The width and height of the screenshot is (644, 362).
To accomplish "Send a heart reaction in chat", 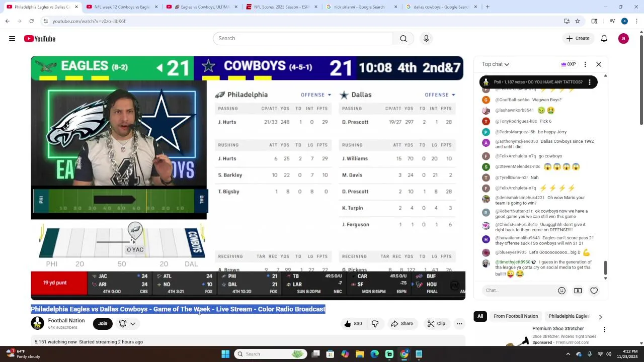I will (594, 291).
